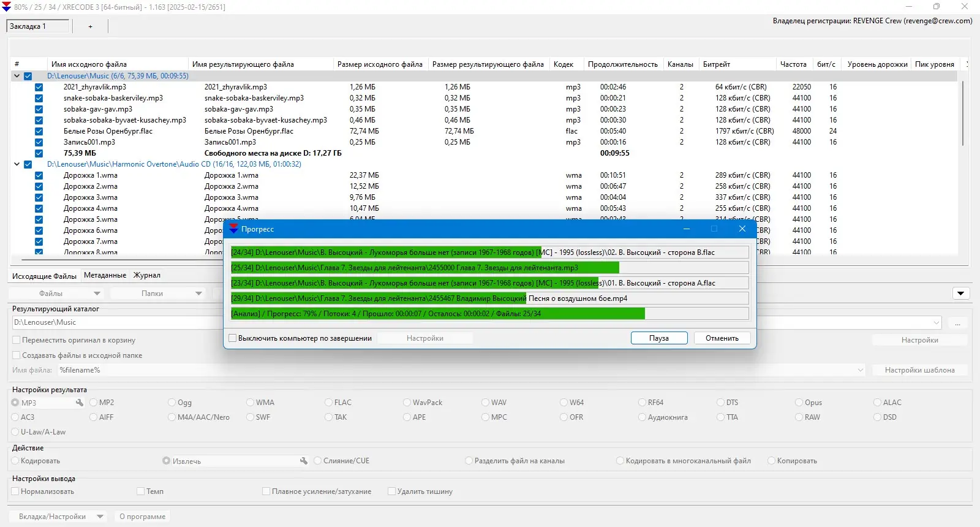980x527 pixels.
Task: Click Владелец регистрации REVENGE Crew text
Action: point(872,21)
